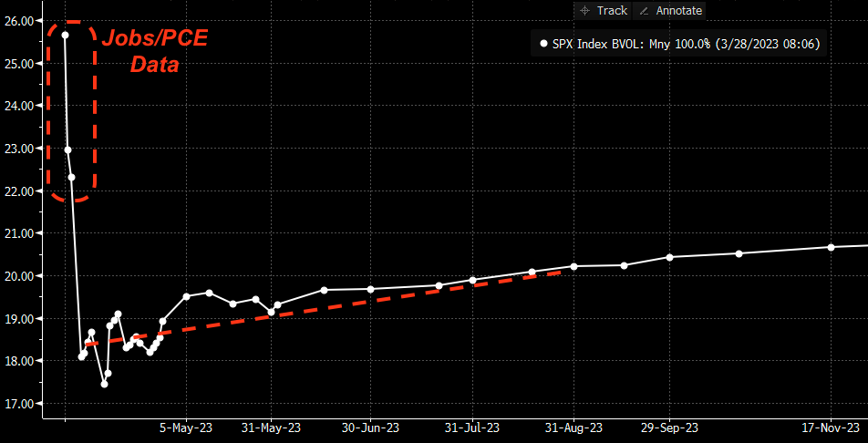
Task: Click the lowest data point near 17.4
Action: coord(104,384)
